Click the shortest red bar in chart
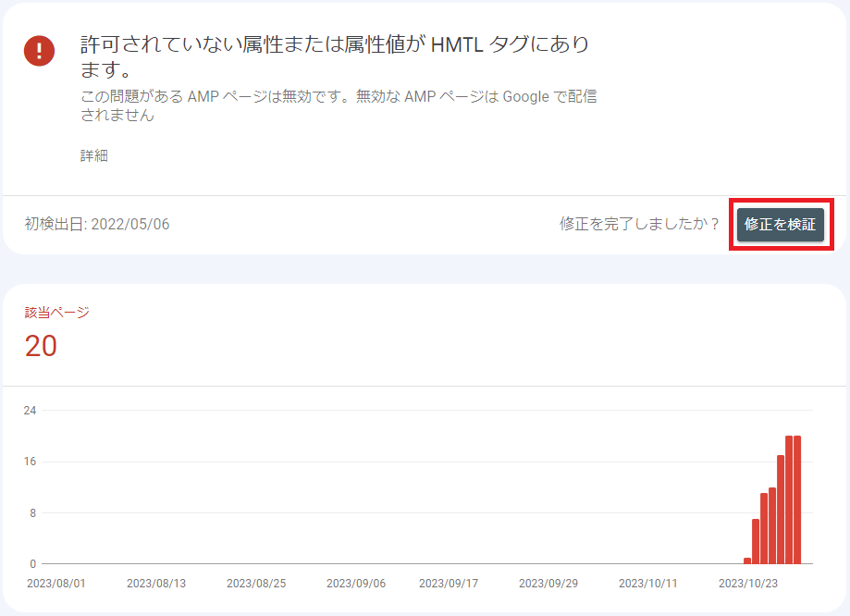 747,561
